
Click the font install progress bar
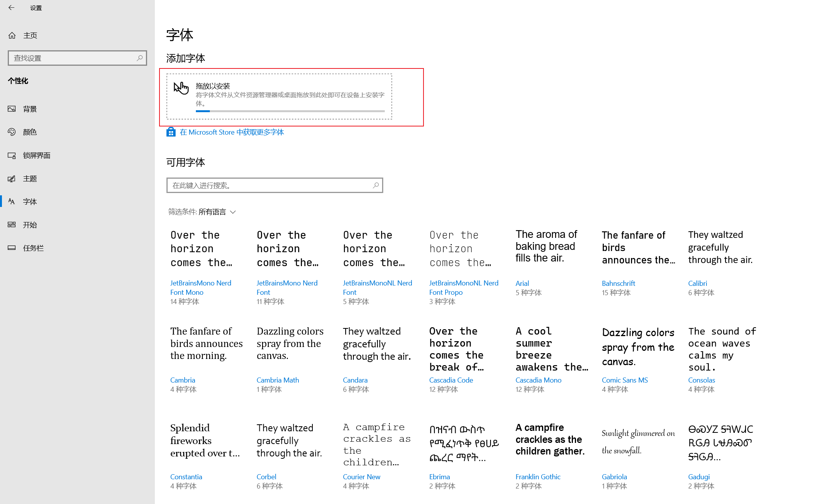[290, 111]
